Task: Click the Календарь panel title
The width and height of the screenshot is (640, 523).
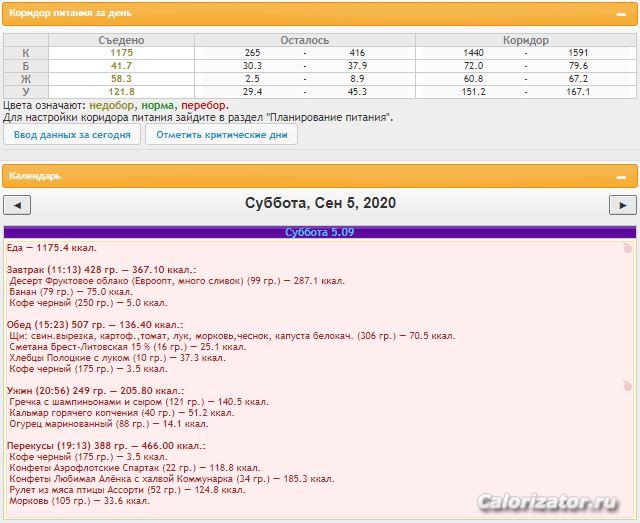Action: pos(35,176)
